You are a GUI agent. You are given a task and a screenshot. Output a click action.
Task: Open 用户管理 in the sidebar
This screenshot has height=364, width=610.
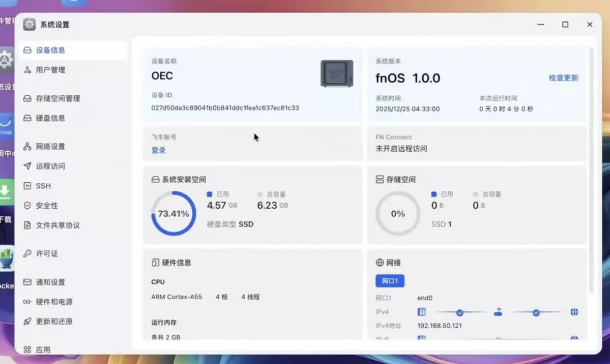pos(73,70)
